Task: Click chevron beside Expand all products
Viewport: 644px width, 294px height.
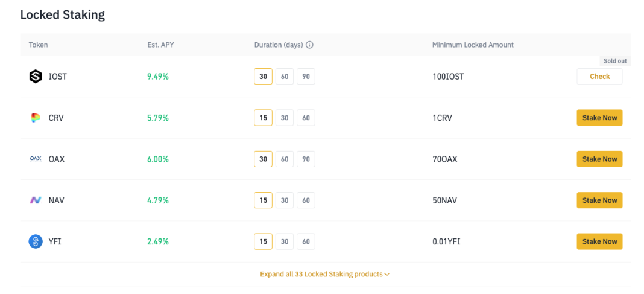Action: pos(387,275)
